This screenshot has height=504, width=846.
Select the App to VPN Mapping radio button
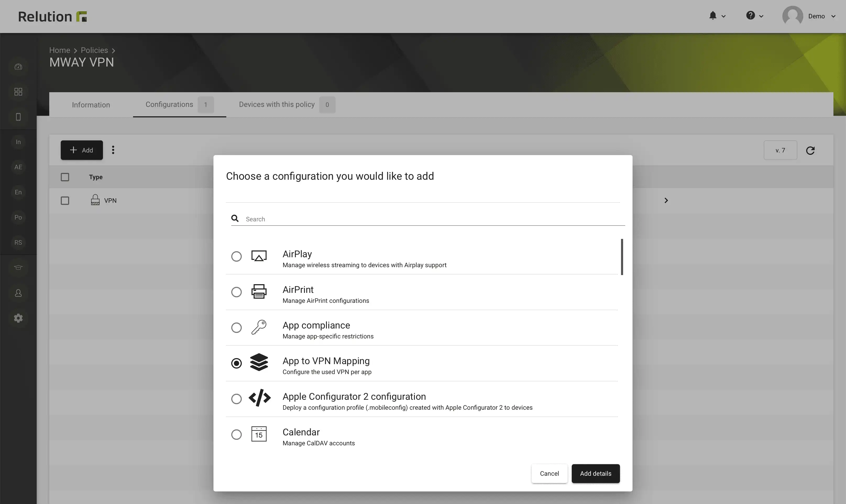237,363
